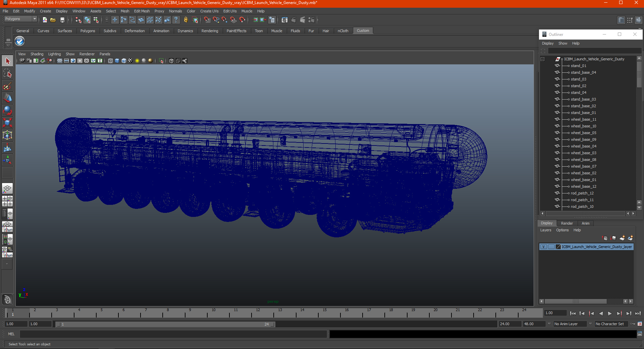Open viewport Shading menu
644x349 pixels.
[x=37, y=54]
